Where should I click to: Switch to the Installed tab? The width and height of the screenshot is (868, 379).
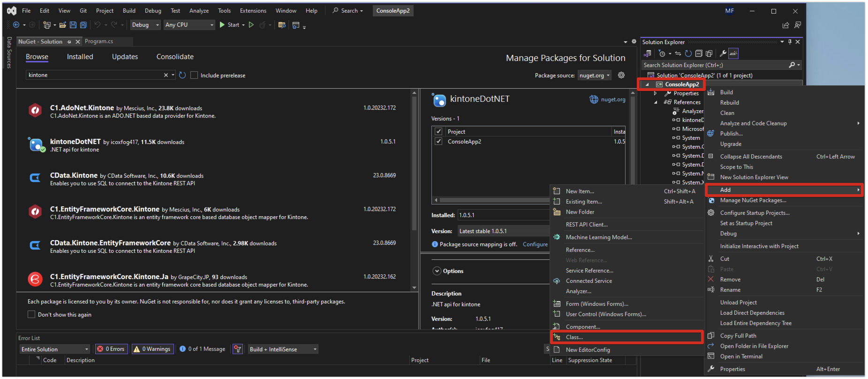point(80,57)
